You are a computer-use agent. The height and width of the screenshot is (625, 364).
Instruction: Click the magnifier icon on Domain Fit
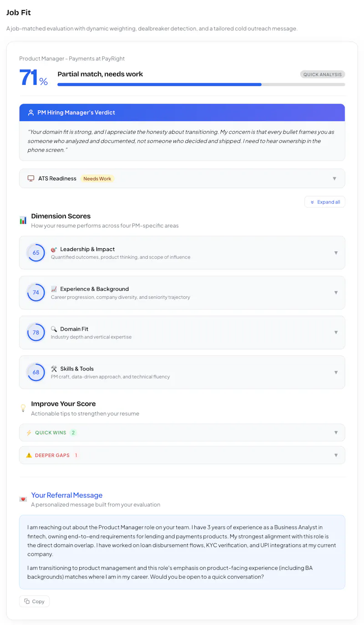[54, 329]
